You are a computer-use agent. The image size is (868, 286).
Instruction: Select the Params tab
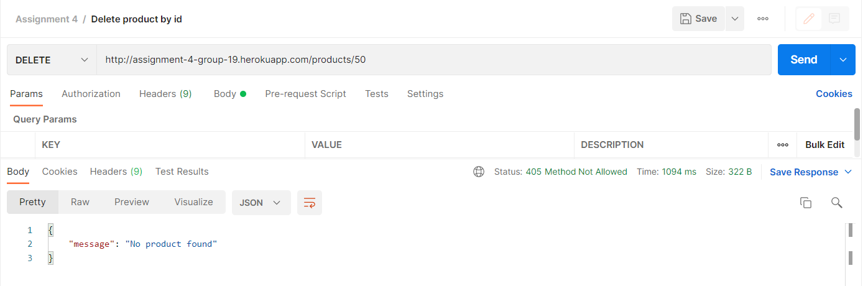pyautogui.click(x=26, y=94)
